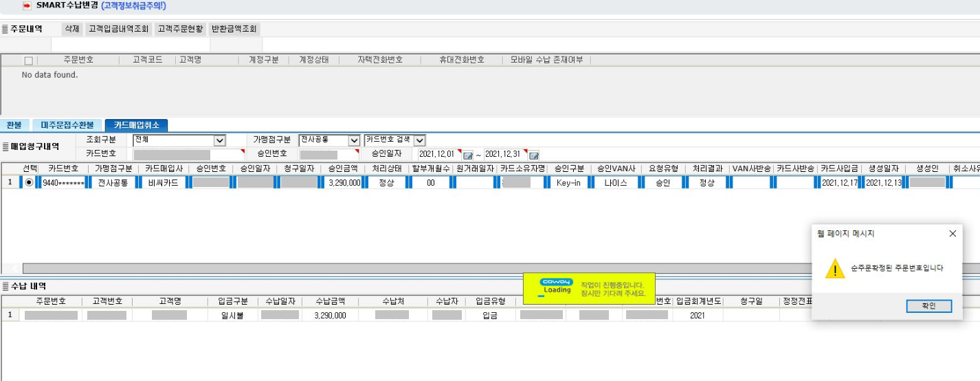
Task: Click the 고객코드 column header
Action: pyautogui.click(x=147, y=61)
